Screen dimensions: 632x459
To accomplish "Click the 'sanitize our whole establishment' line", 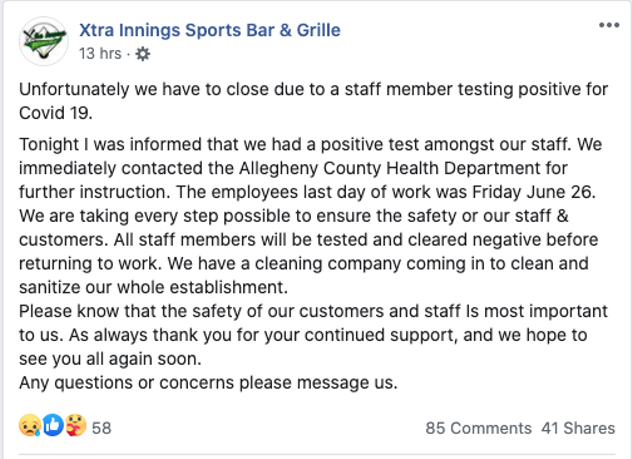I will pyautogui.click(x=154, y=287).
